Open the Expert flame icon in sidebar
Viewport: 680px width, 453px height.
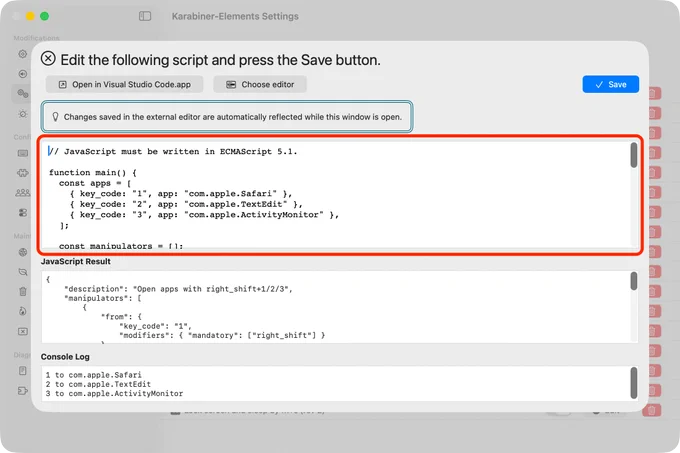click(23, 311)
